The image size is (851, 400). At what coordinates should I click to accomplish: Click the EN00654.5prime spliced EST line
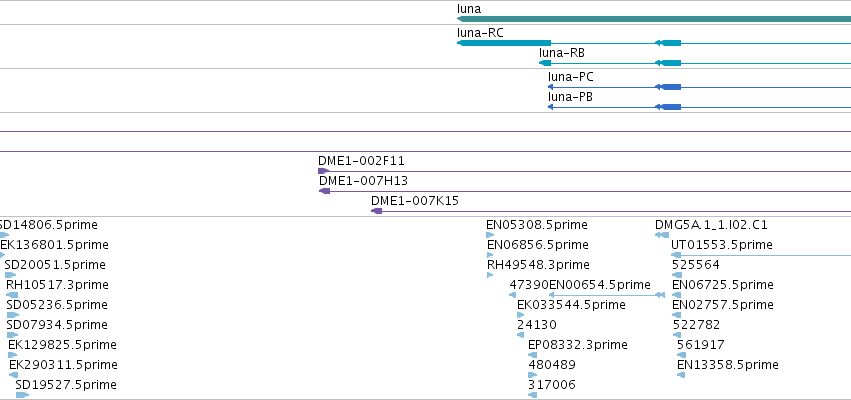coord(607,295)
